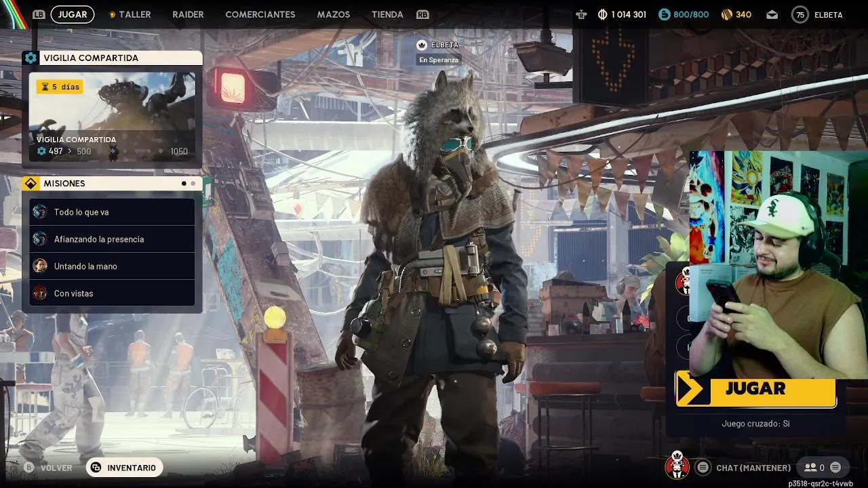
Task: Click the Vigilia Compartida gear header icon
Action: 31,58
